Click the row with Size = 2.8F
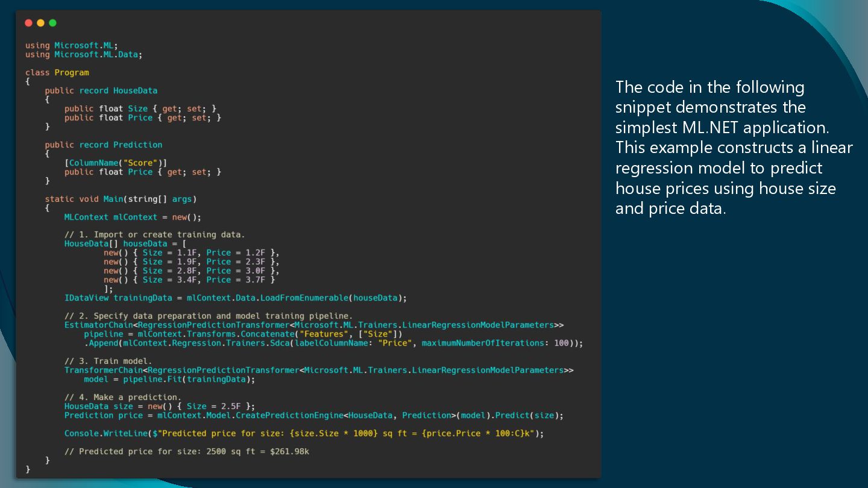 click(192, 271)
